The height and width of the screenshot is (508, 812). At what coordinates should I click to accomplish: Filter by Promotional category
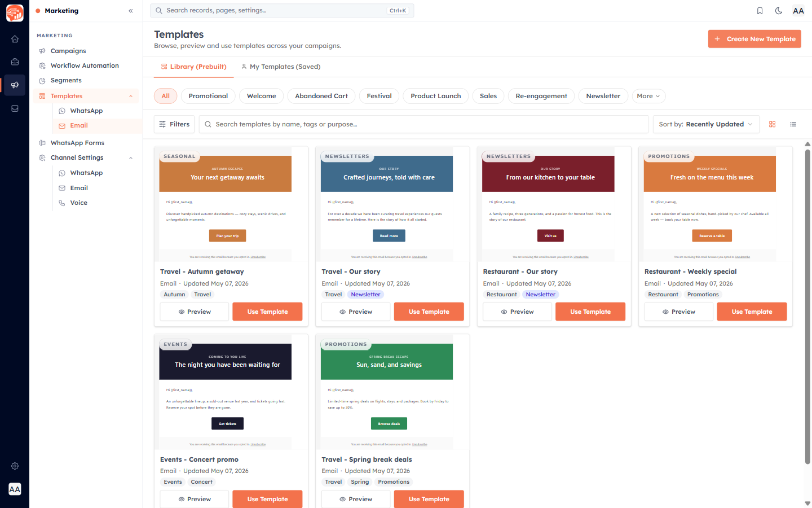pos(208,96)
